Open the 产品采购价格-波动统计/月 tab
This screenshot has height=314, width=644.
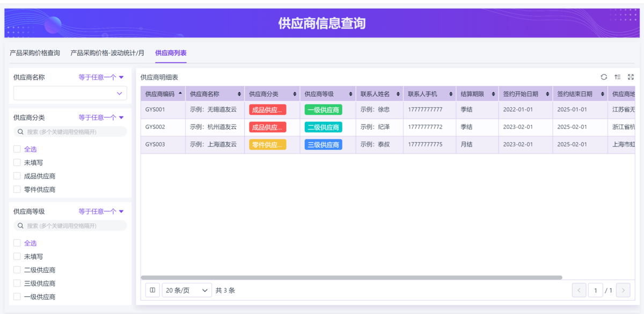(107, 53)
